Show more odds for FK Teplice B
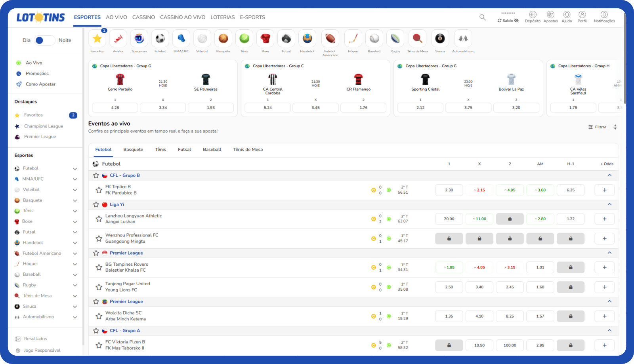 (x=604, y=190)
